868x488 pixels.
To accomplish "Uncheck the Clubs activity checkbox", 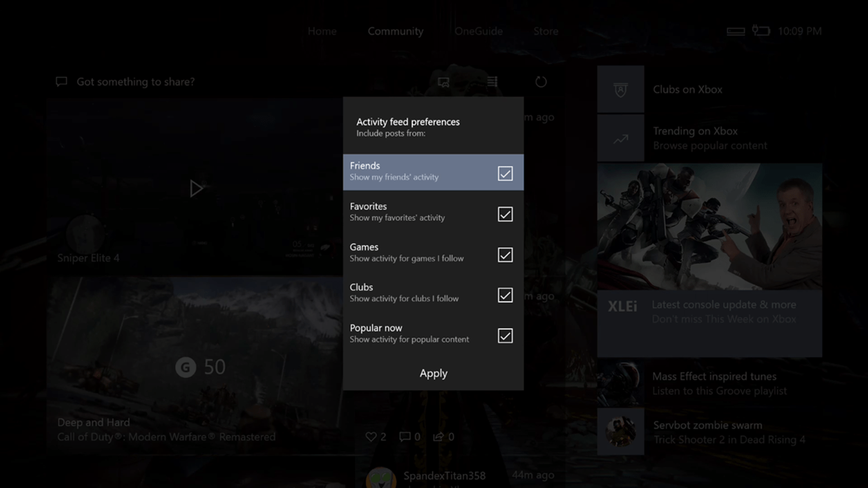I will (x=505, y=295).
